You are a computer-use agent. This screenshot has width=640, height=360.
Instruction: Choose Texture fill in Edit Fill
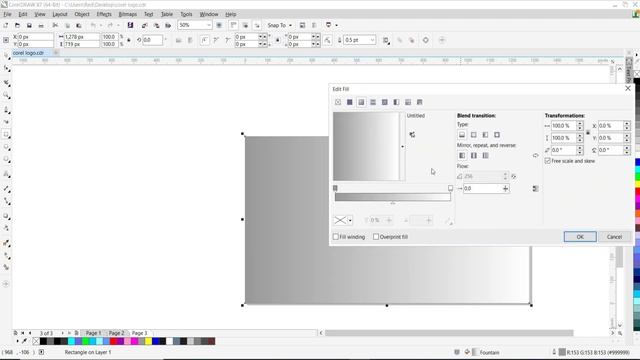click(408, 102)
